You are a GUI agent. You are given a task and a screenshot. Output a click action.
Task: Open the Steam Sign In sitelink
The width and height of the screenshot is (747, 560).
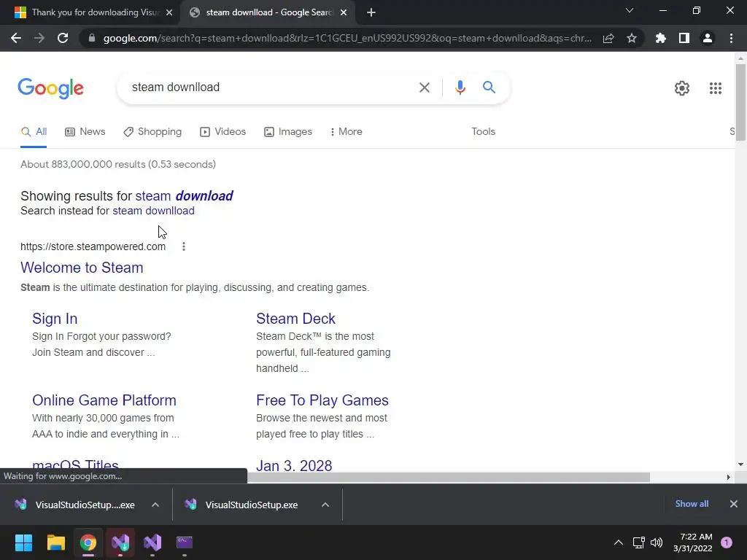pyautogui.click(x=55, y=319)
